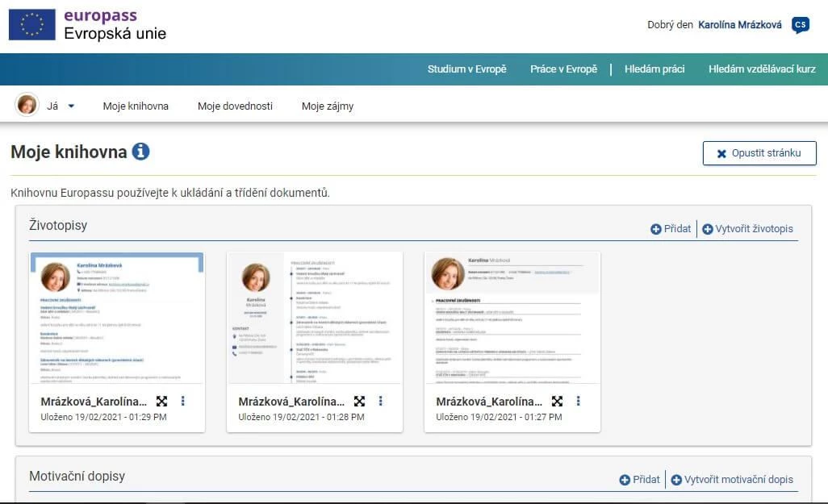
Task: Click the Opustit stránku button
Action: click(759, 153)
